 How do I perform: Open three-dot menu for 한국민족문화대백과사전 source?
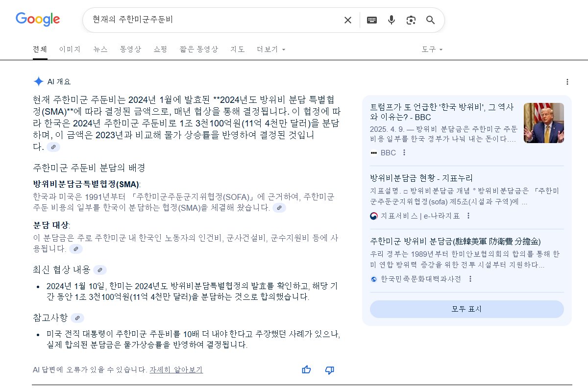(470, 279)
